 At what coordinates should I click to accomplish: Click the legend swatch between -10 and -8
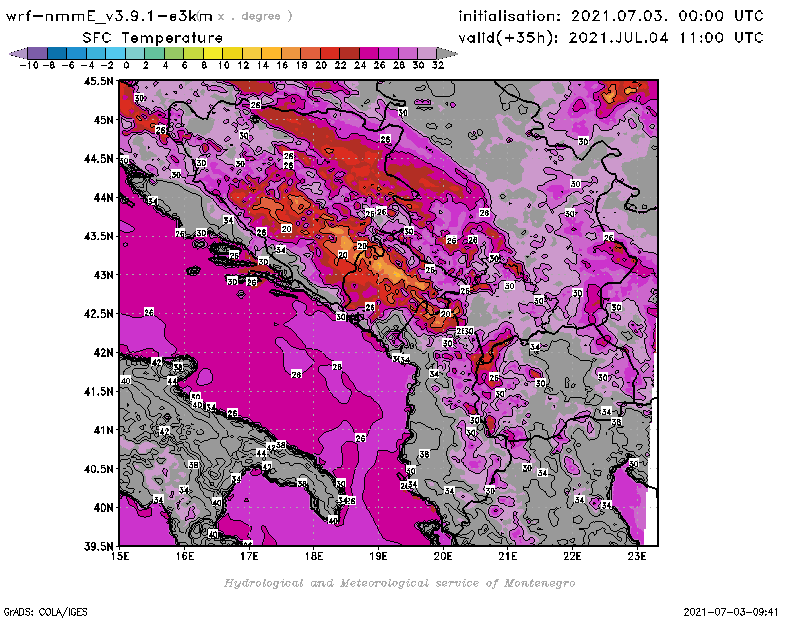coord(38,53)
